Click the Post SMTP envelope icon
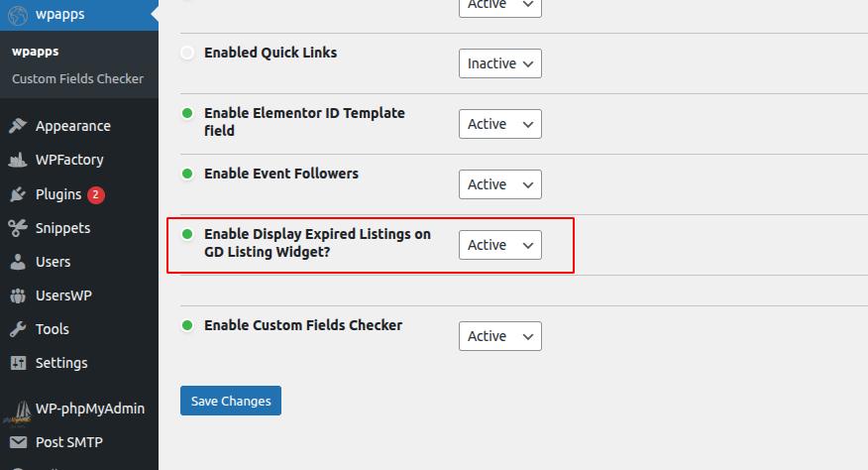 click(18, 442)
